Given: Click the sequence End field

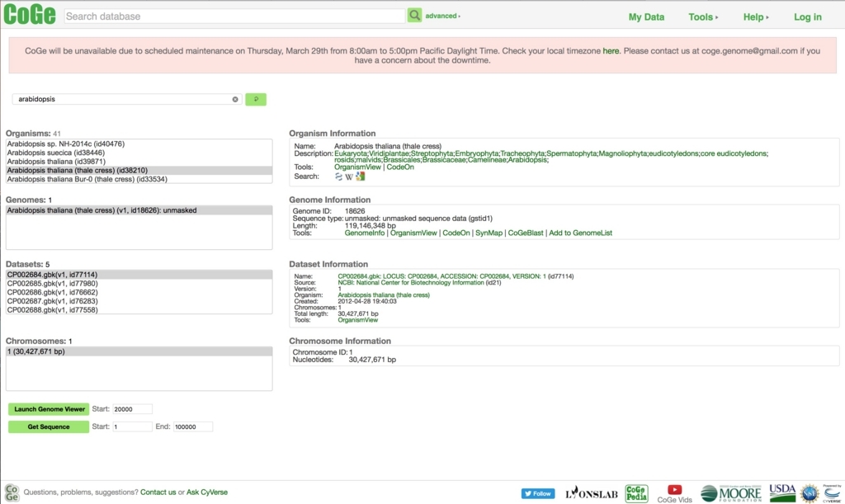Looking at the screenshot, I should tap(193, 427).
